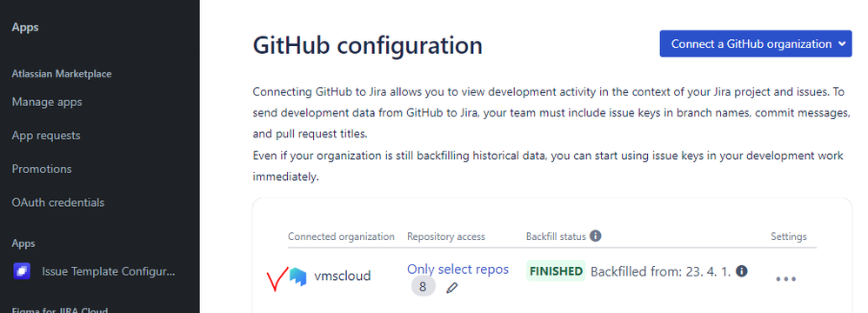Click the pencil edit icon for repository access
The height and width of the screenshot is (313, 868).
(x=452, y=288)
